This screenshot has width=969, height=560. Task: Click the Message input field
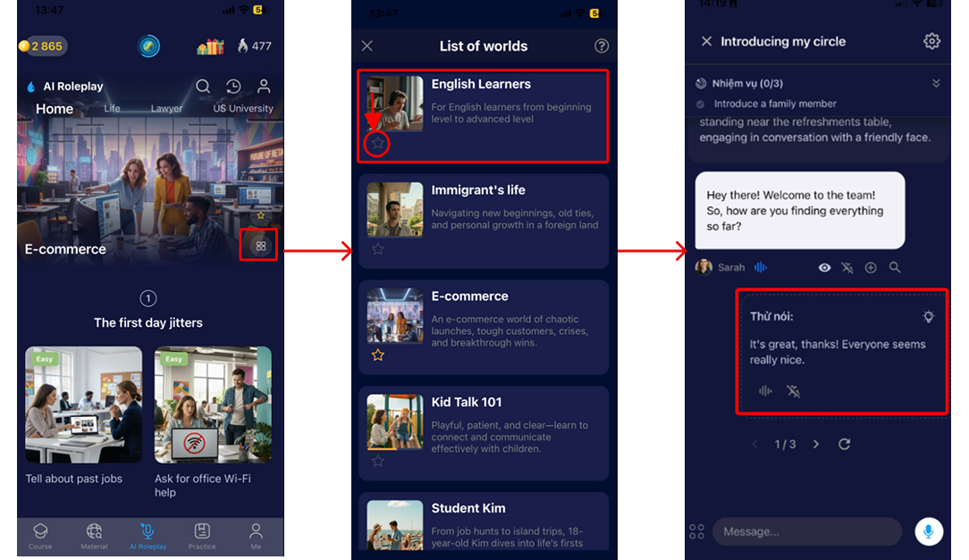[806, 531]
